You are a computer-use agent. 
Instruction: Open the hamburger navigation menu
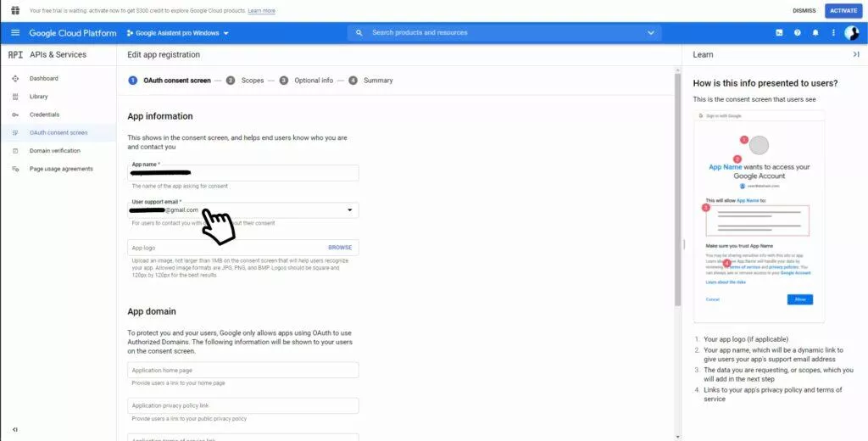point(15,33)
